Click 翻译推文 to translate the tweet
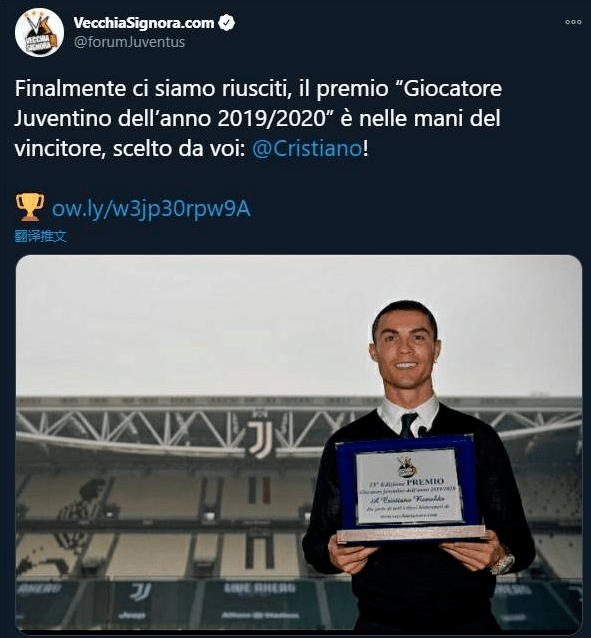The height and width of the screenshot is (638, 591). tap(40, 236)
